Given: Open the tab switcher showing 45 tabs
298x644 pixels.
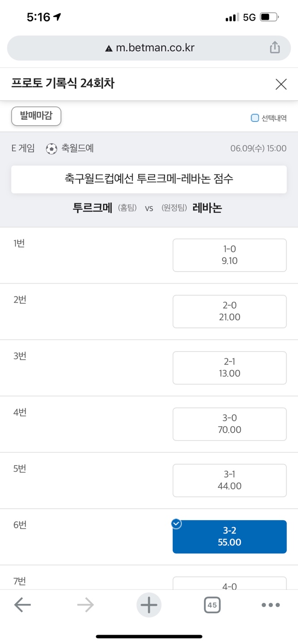Looking at the screenshot, I should (212, 605).
